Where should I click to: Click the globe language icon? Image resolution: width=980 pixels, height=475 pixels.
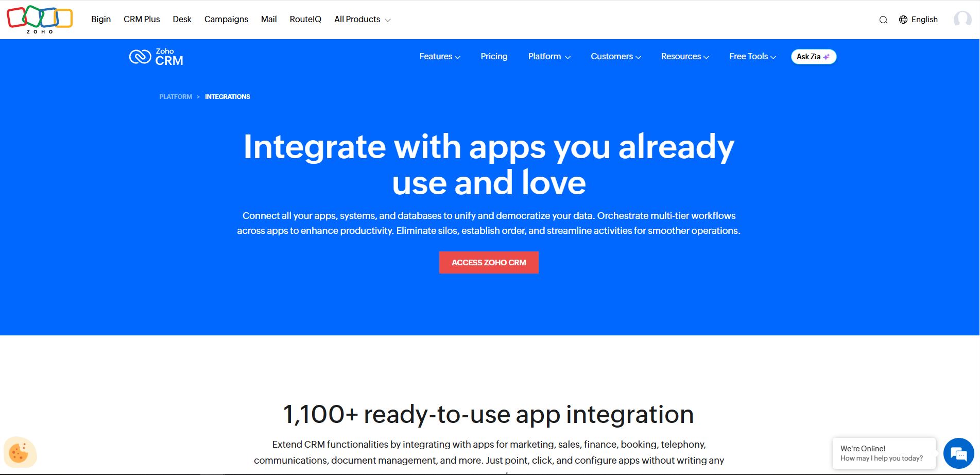point(903,20)
